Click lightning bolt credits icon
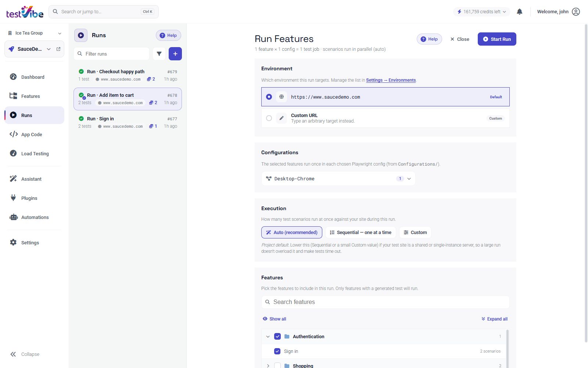This screenshot has height=368, width=588. click(459, 12)
